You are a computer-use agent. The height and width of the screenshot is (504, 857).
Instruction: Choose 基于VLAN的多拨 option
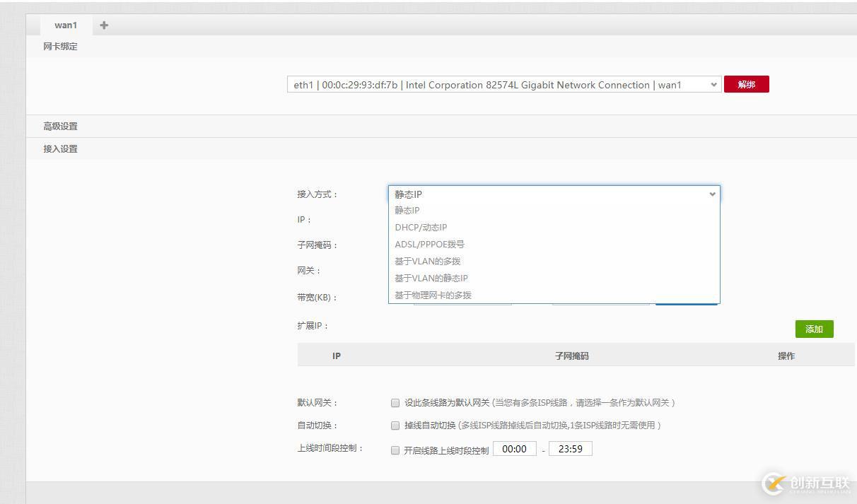coord(427,261)
